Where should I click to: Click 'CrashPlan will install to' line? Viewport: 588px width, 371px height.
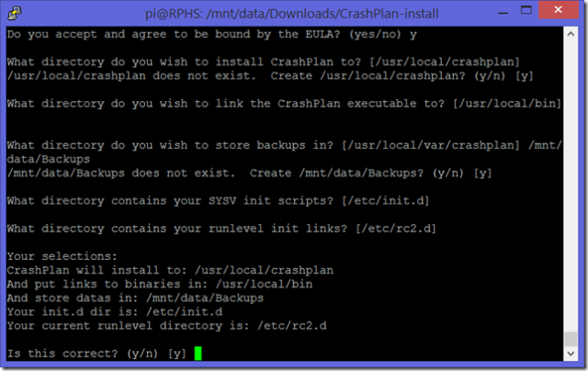(x=170, y=271)
